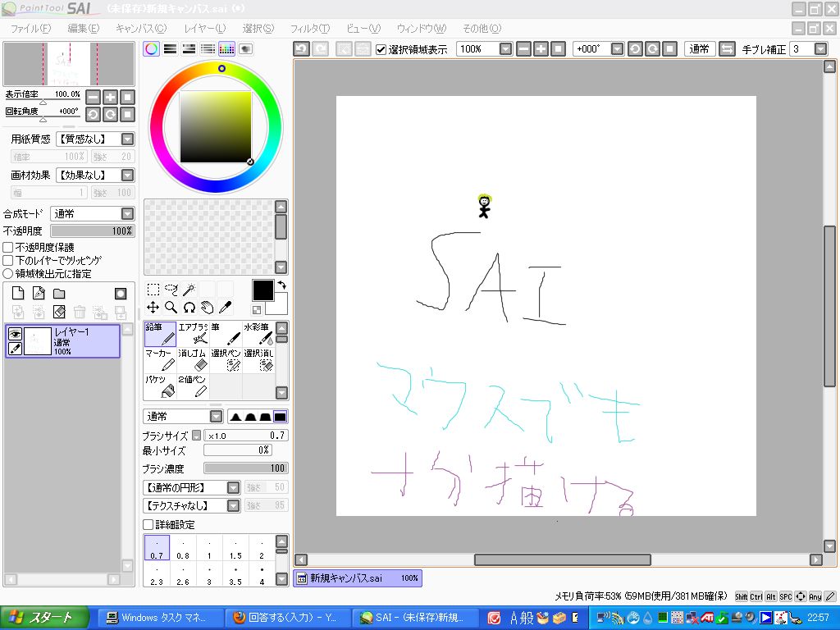The width and height of the screenshot is (840, 630).
Task: Click the 通常 view mode button in toolbar
Action: (699, 49)
